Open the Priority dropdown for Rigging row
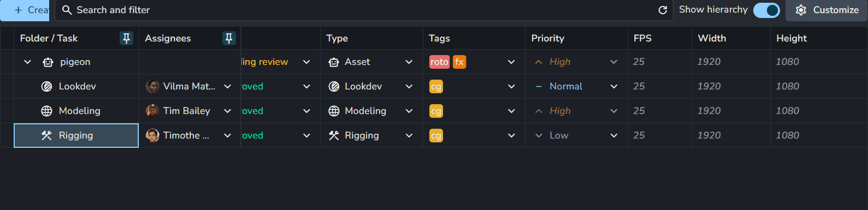This screenshot has height=210, width=868. [x=614, y=135]
